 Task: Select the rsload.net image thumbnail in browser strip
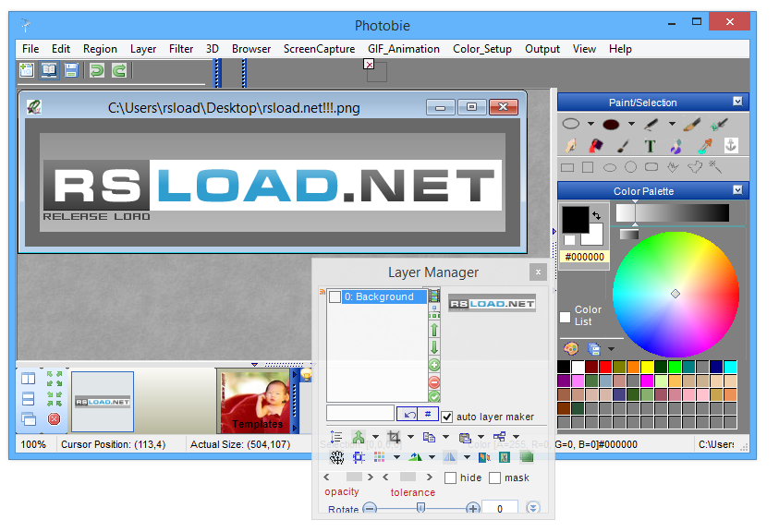[103, 402]
